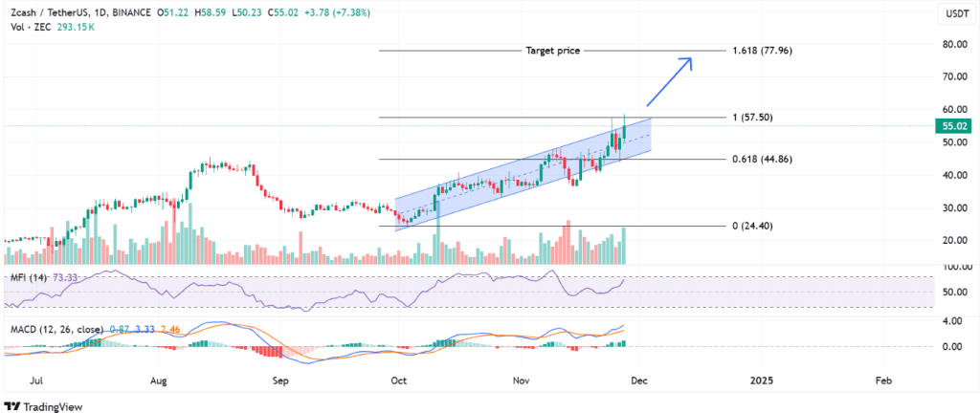Screen dimensions: 980x413
Task: Click the Feb date on time axis
Action: pyautogui.click(x=883, y=380)
